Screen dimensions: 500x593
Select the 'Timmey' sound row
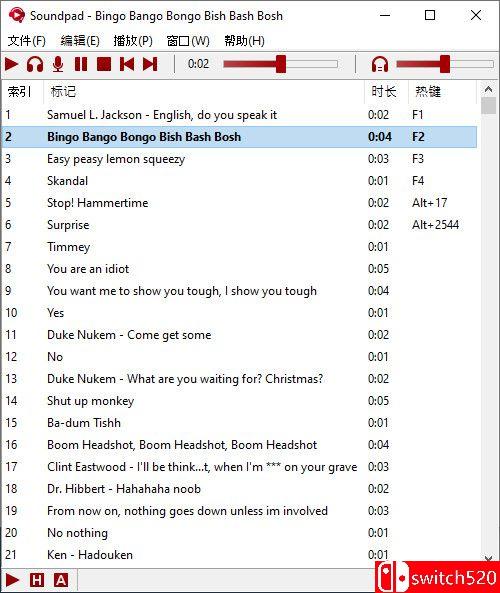[239, 247]
